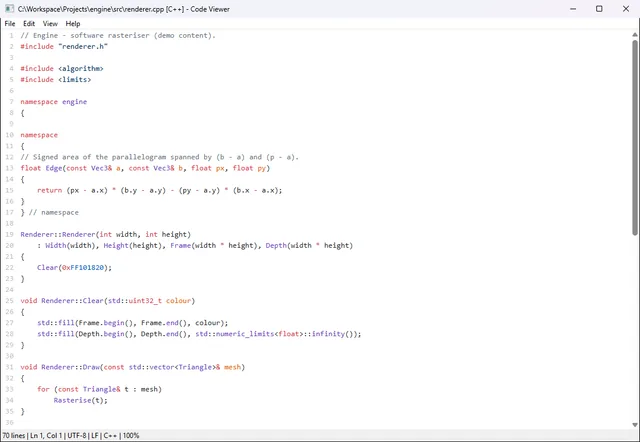Click the '// Engine - software rasteriser' comment
The image size is (640, 442).
(118, 36)
